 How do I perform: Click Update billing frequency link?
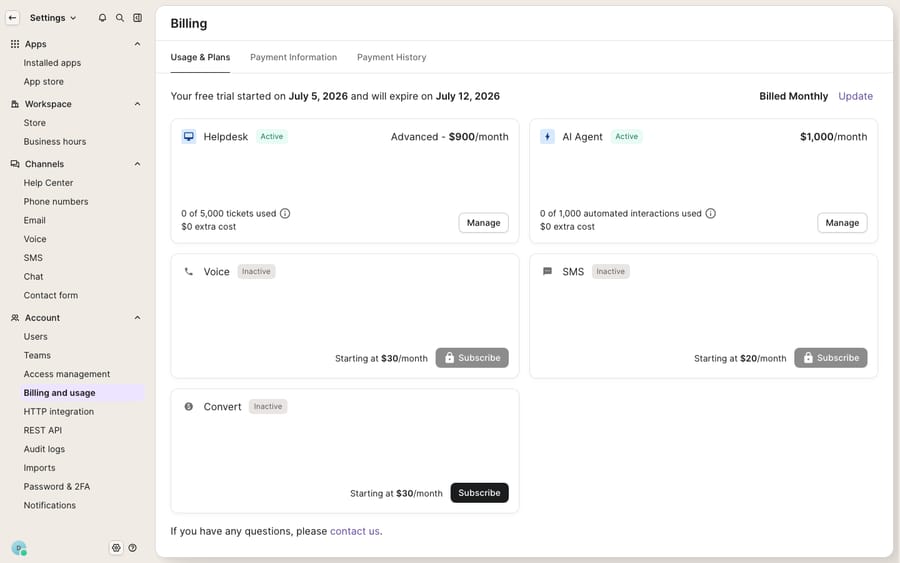[x=855, y=96]
